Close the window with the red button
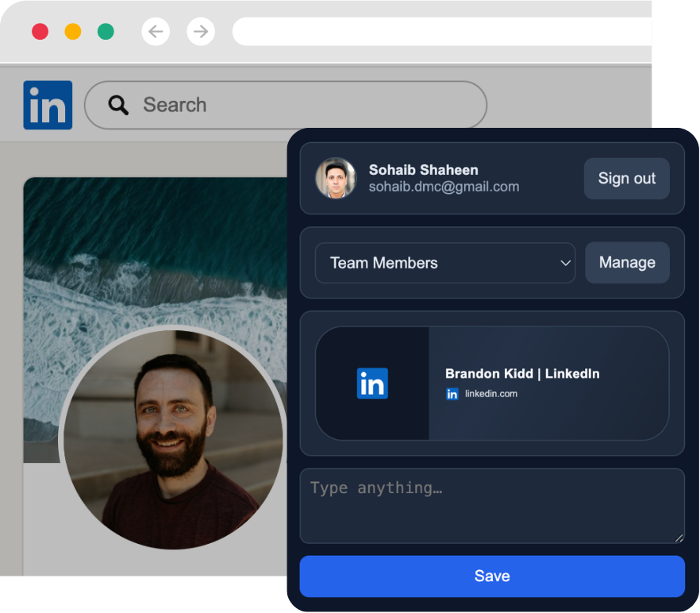 coord(40,32)
